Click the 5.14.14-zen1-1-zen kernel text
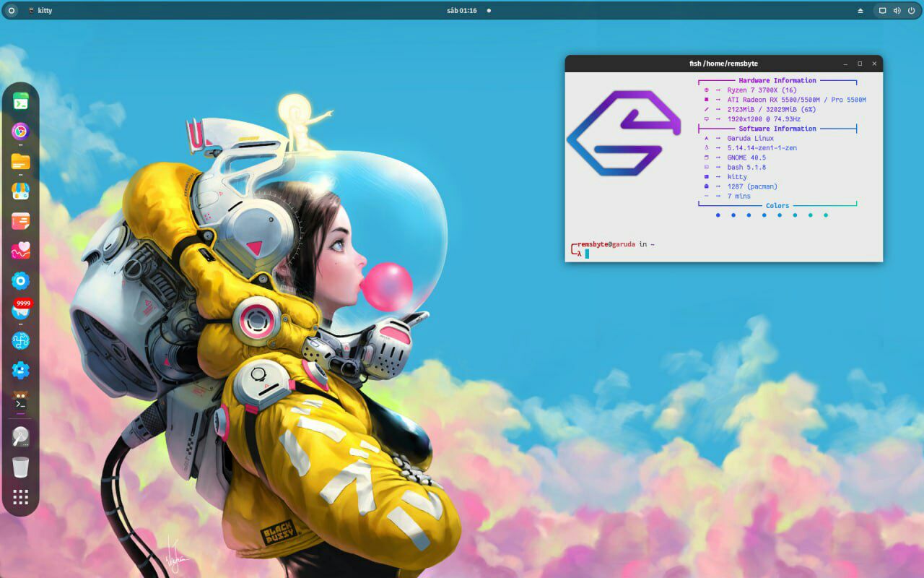The height and width of the screenshot is (578, 924). [762, 148]
